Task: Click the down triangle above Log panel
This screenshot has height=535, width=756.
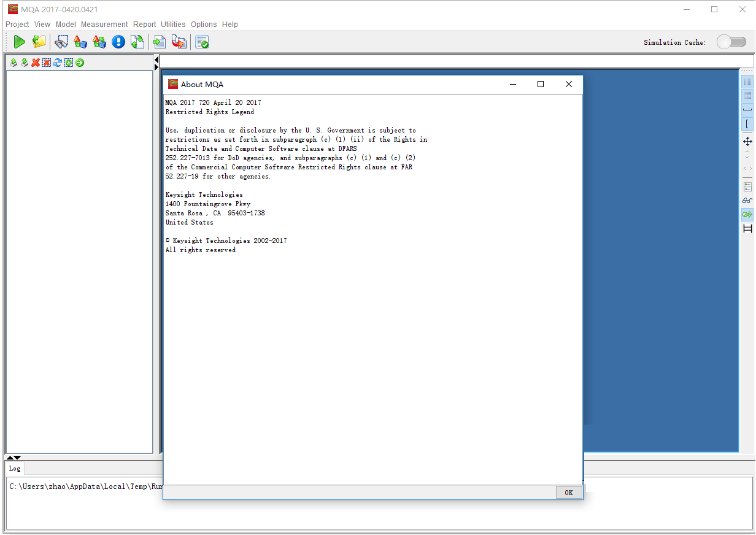Action: 17,458
